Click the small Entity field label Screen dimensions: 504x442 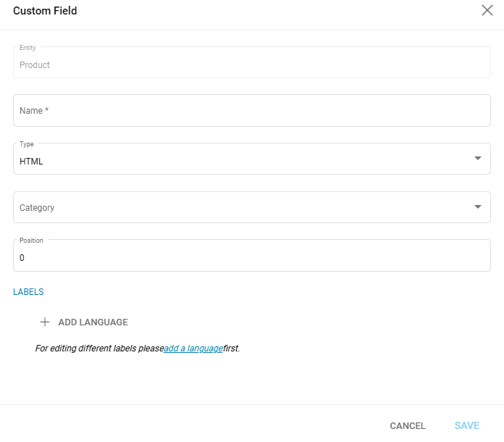[28, 48]
